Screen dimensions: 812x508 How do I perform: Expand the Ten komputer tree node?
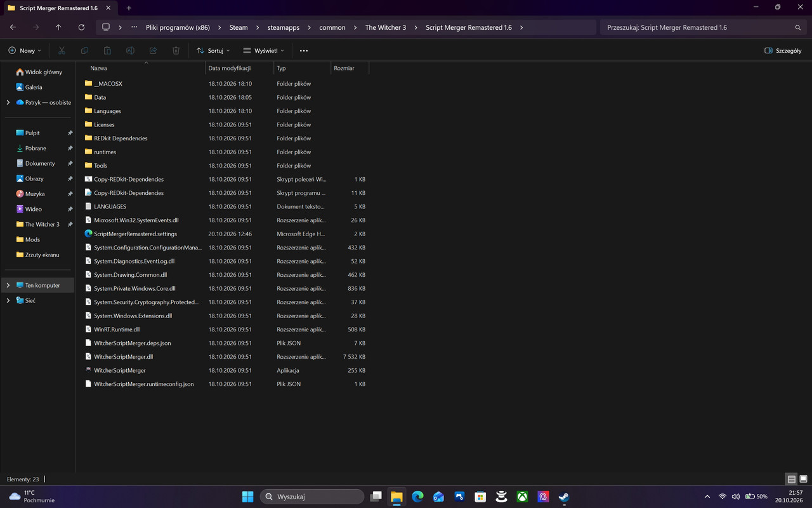pyautogui.click(x=8, y=285)
